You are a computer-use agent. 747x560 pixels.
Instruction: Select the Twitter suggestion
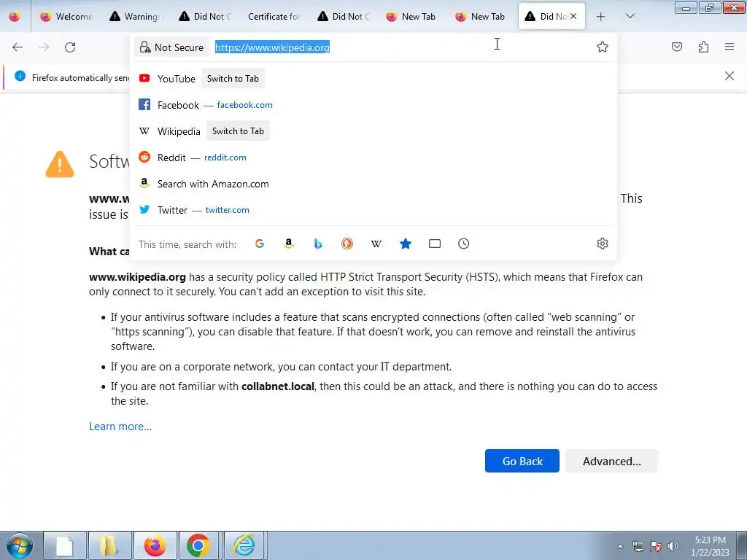tap(373, 210)
